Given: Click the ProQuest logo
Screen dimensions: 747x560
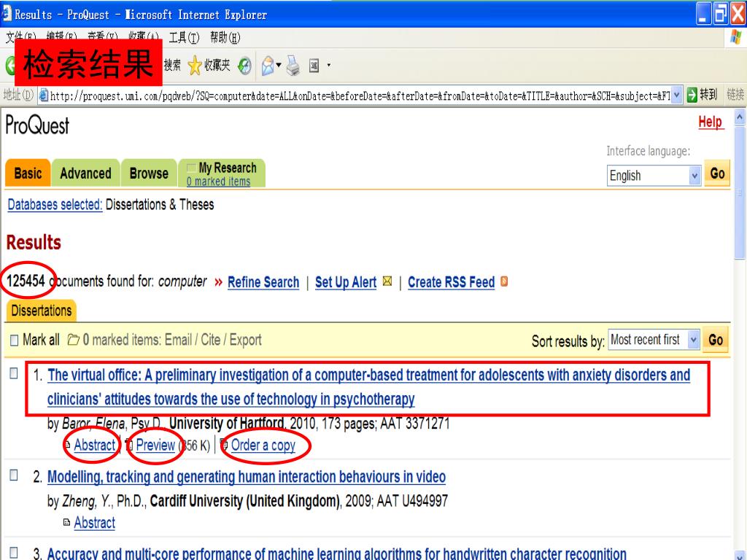Looking at the screenshot, I should (37, 125).
